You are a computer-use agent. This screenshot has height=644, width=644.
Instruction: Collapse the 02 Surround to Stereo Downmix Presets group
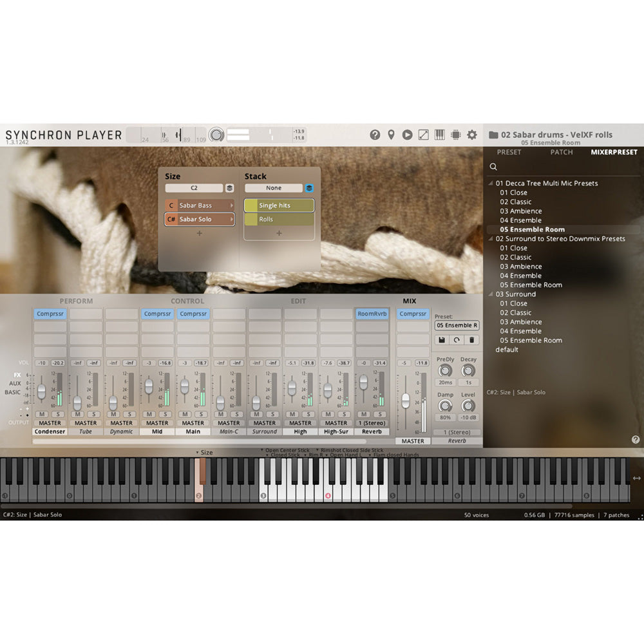click(x=490, y=239)
